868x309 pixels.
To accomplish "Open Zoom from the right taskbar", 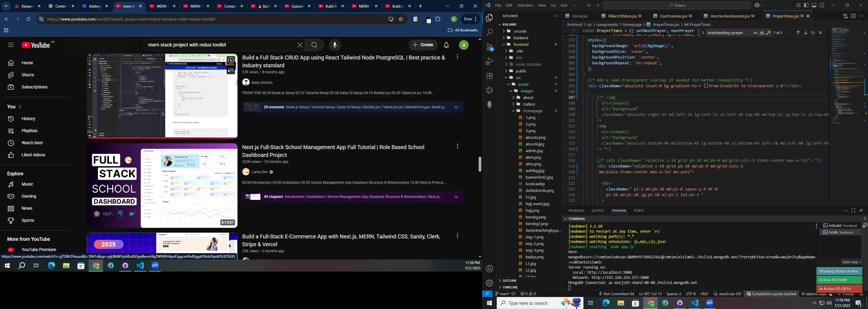I will point(709,303).
